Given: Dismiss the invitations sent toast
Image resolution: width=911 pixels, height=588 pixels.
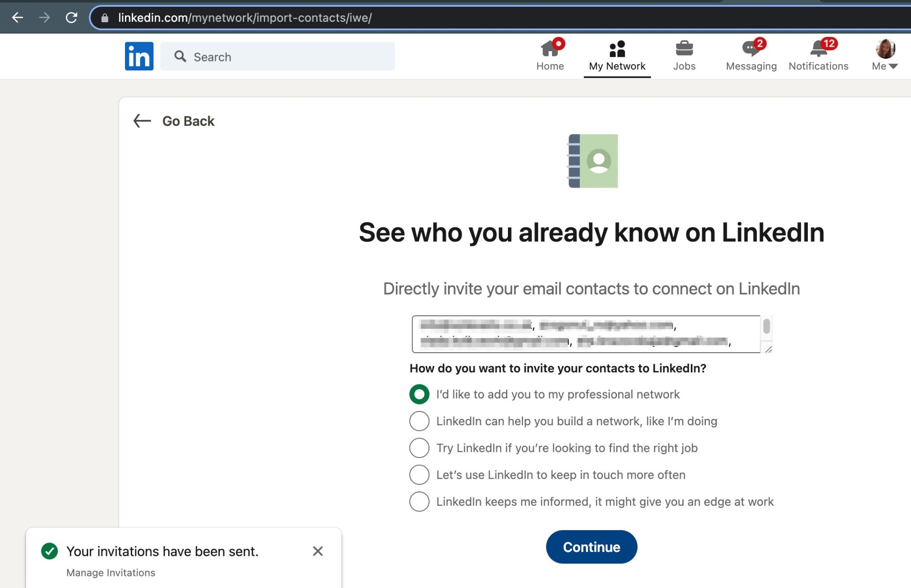Looking at the screenshot, I should click(318, 551).
